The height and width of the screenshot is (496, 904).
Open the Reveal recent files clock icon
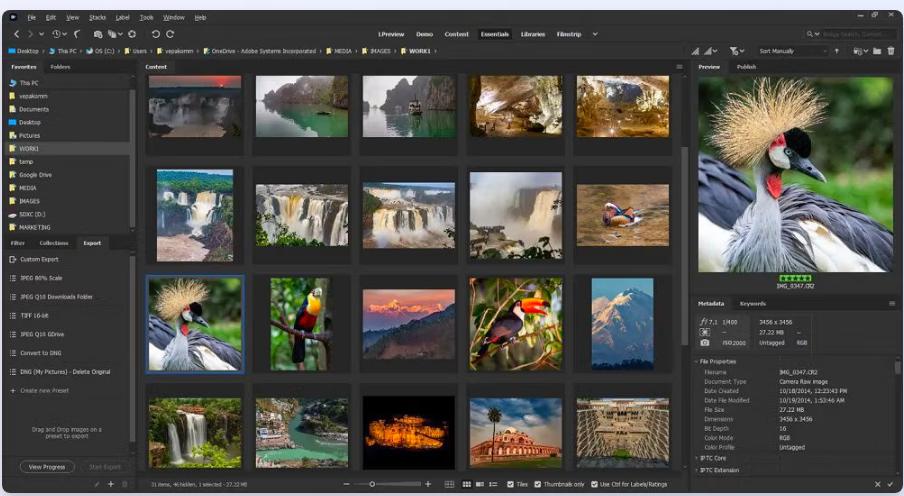pos(58,34)
